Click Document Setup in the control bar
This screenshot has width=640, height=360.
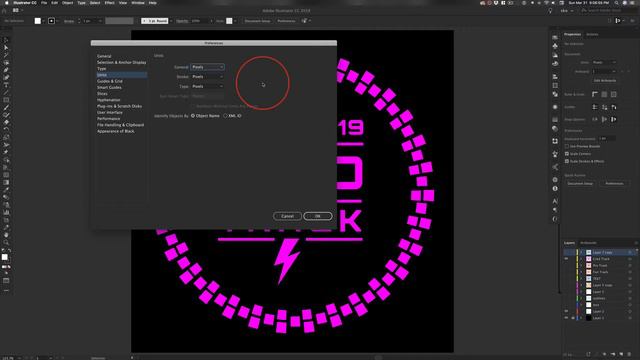point(258,21)
